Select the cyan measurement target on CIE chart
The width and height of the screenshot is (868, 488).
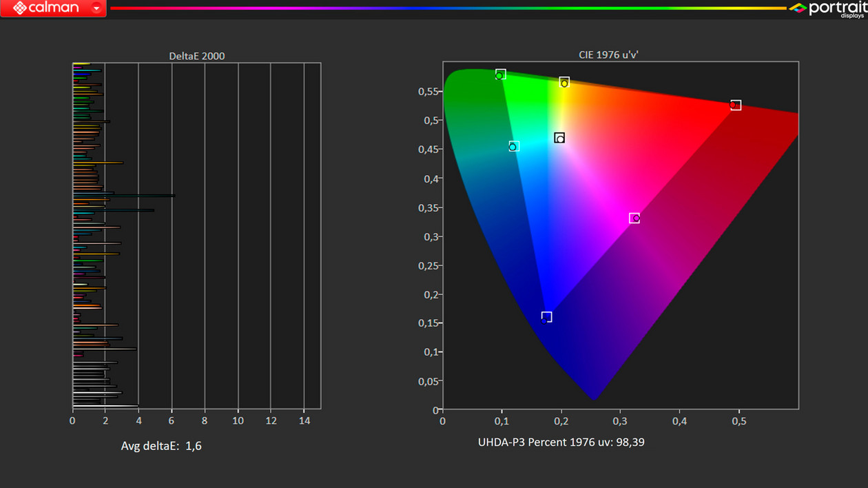(x=513, y=146)
